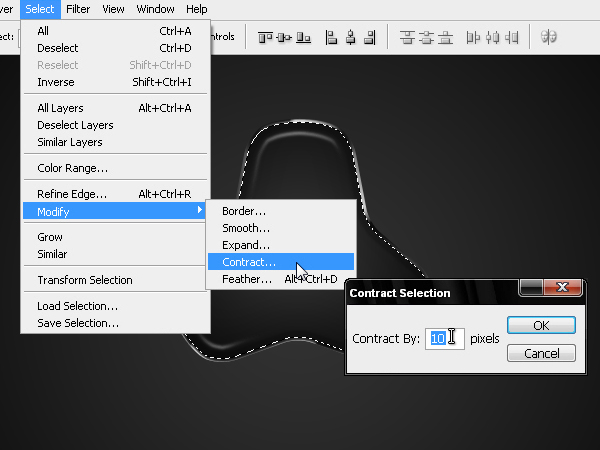Choose Deselect Layers command
This screenshot has height=450, width=600.
[115, 125]
